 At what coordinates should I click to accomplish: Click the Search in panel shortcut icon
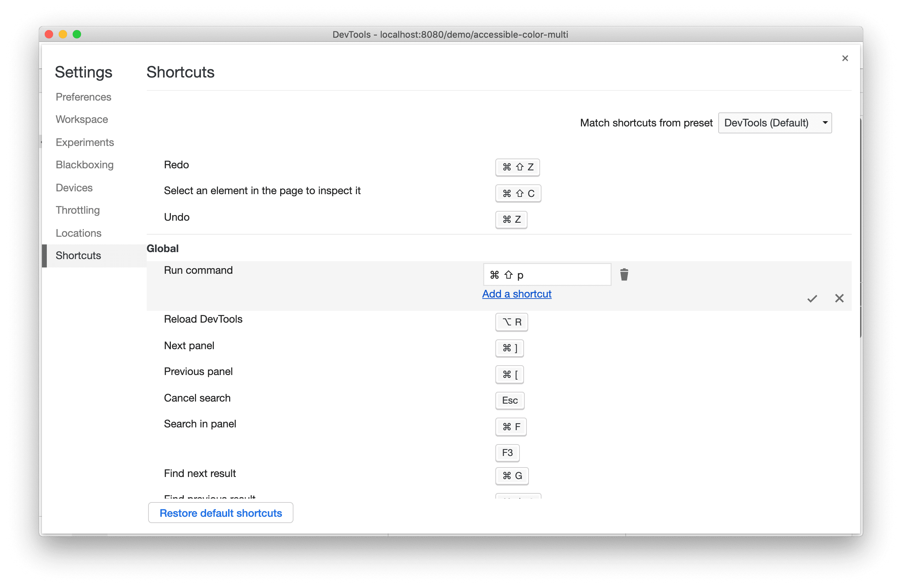pos(511,426)
